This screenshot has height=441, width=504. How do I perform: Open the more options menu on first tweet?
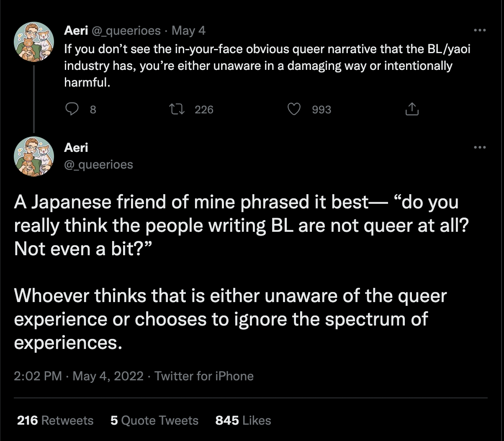point(480,31)
